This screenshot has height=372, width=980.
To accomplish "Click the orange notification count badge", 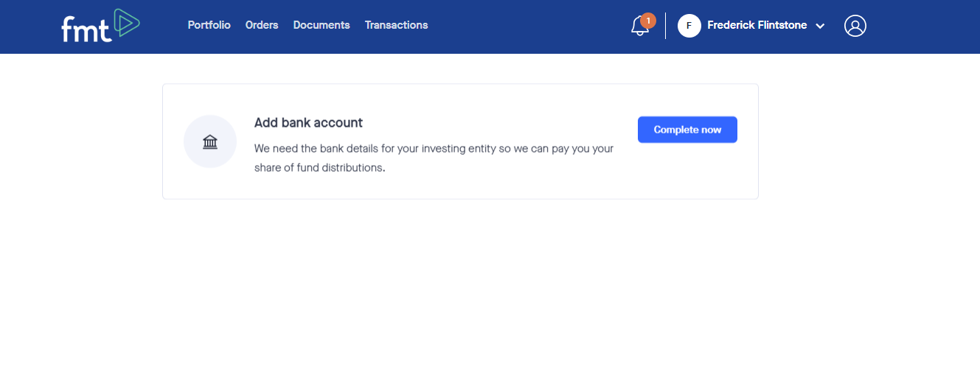I will [x=647, y=21].
